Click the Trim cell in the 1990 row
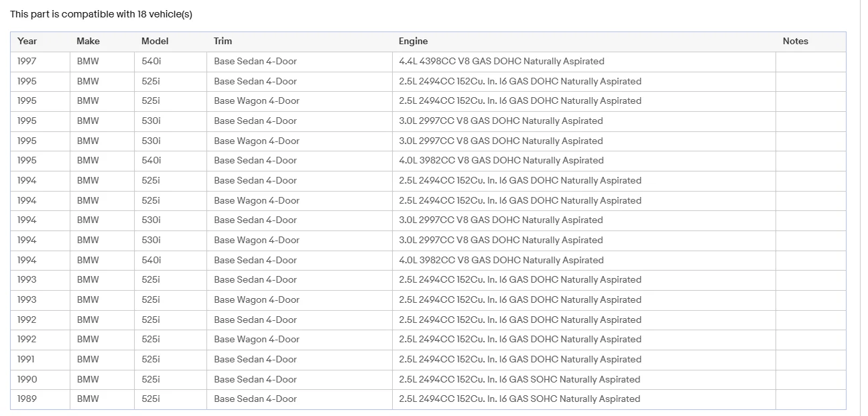 pyautogui.click(x=255, y=380)
